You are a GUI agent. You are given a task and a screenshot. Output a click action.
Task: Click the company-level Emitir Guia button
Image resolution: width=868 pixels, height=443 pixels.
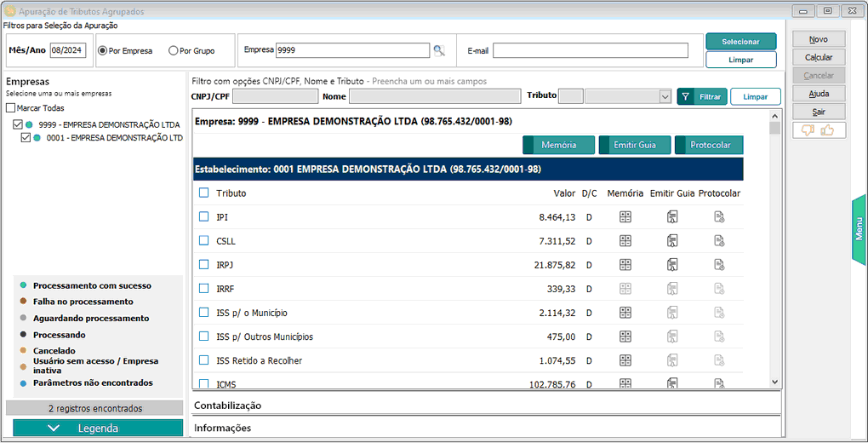point(634,145)
